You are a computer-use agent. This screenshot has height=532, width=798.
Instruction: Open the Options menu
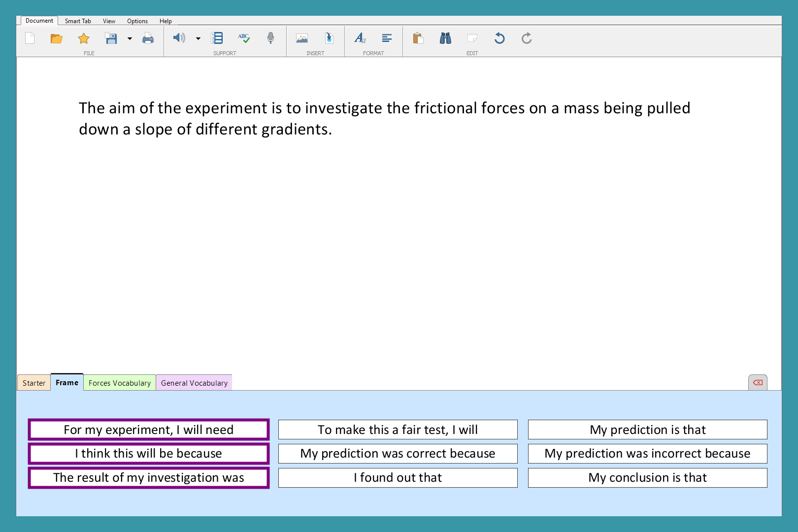coord(137,21)
